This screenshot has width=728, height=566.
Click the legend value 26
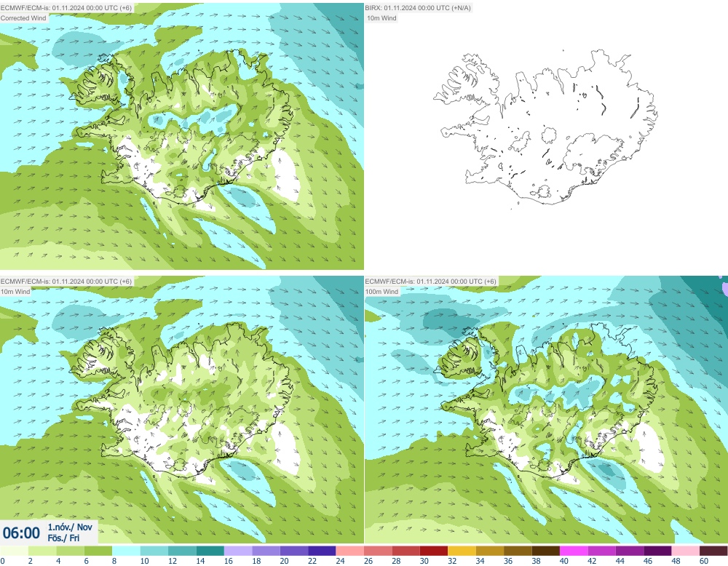point(368,561)
